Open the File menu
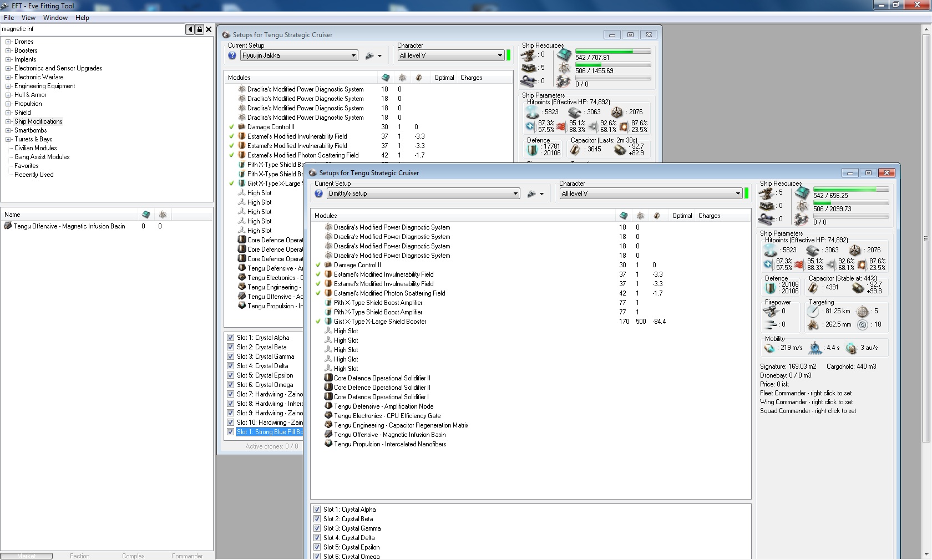932x560 pixels. coord(9,18)
